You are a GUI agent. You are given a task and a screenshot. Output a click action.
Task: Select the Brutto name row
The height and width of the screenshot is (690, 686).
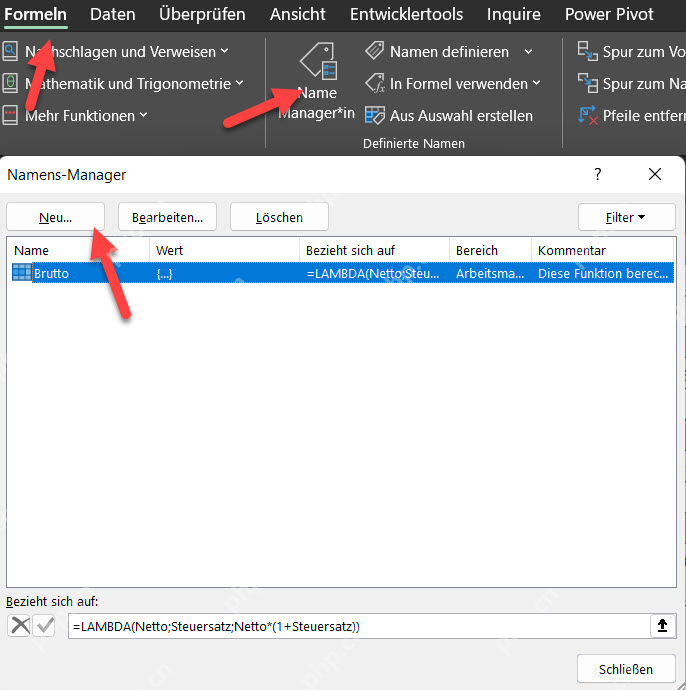click(341, 273)
